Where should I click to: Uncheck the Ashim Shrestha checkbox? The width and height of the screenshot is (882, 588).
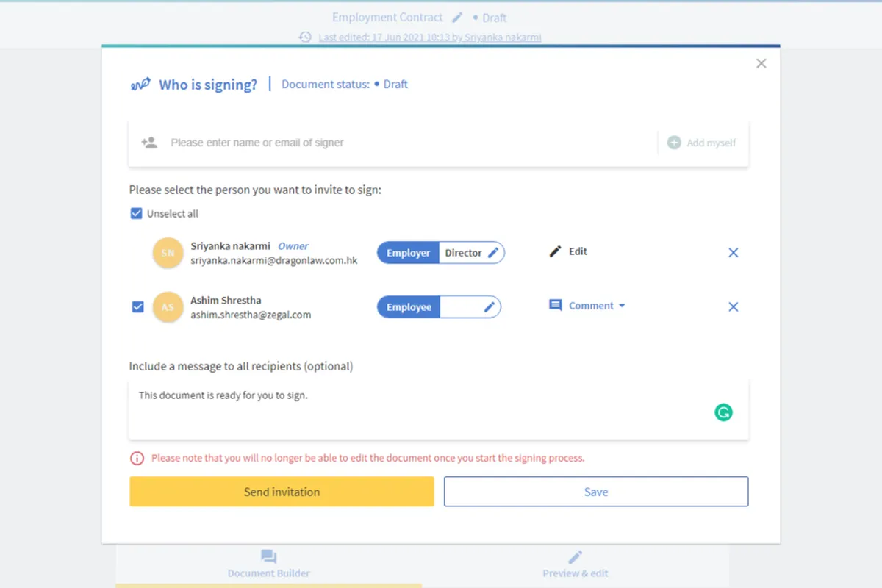[x=137, y=307]
